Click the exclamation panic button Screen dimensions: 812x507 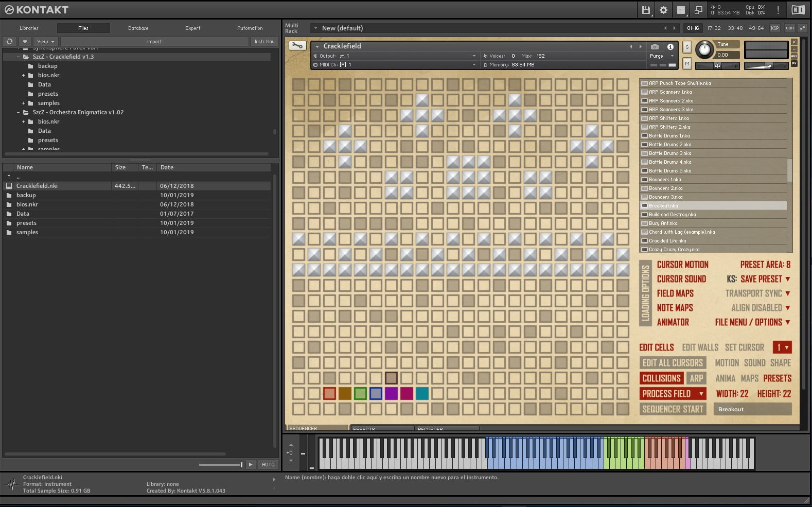point(778,10)
